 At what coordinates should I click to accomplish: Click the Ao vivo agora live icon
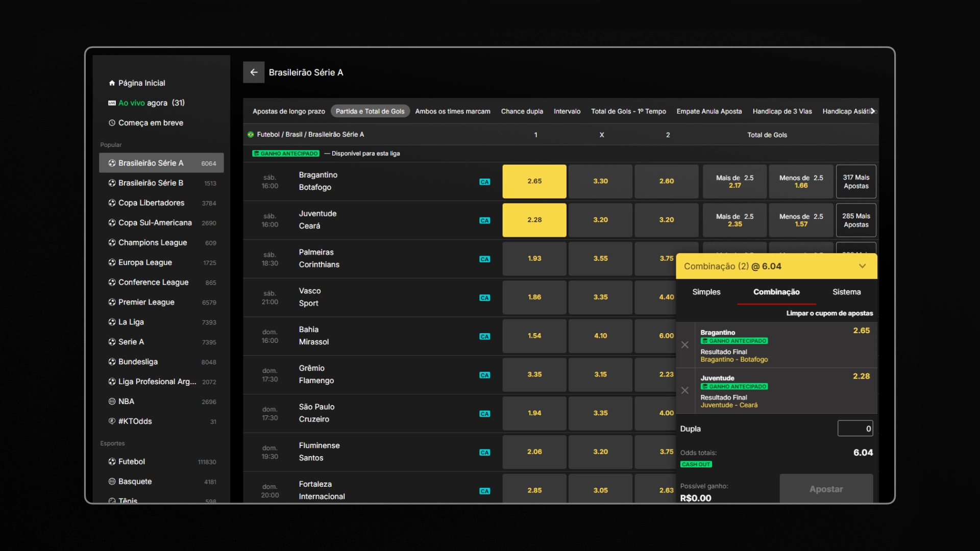pyautogui.click(x=112, y=103)
